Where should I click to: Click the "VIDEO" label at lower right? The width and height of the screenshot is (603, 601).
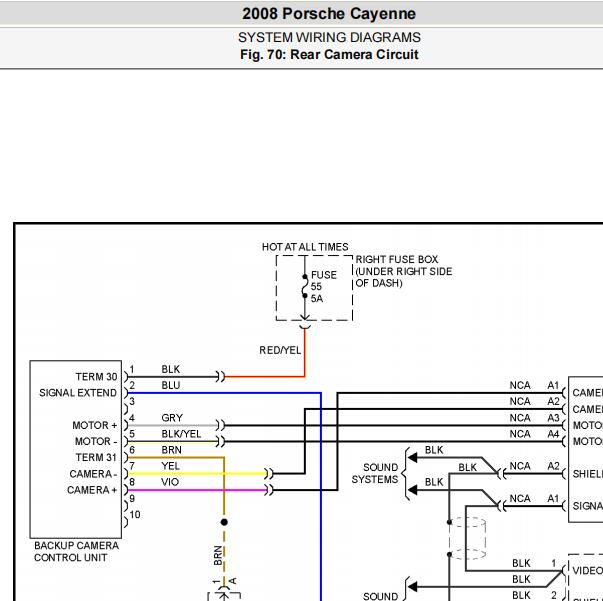[x=588, y=571]
